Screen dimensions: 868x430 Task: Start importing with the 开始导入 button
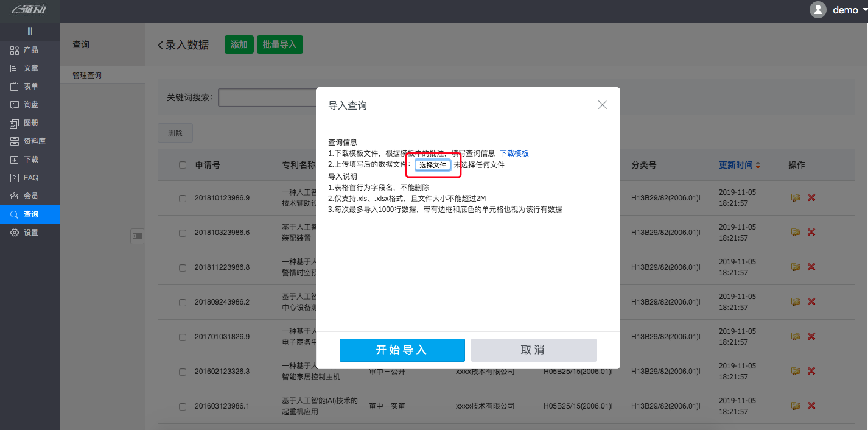402,350
